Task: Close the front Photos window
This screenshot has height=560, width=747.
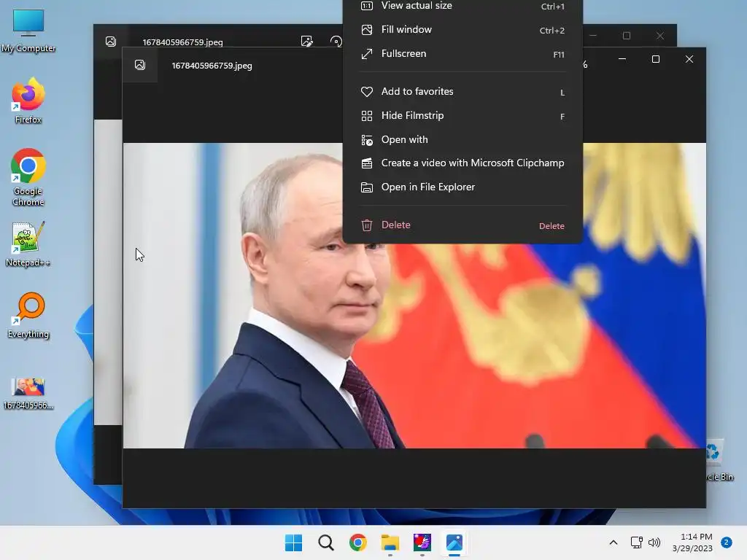Action: 689,59
